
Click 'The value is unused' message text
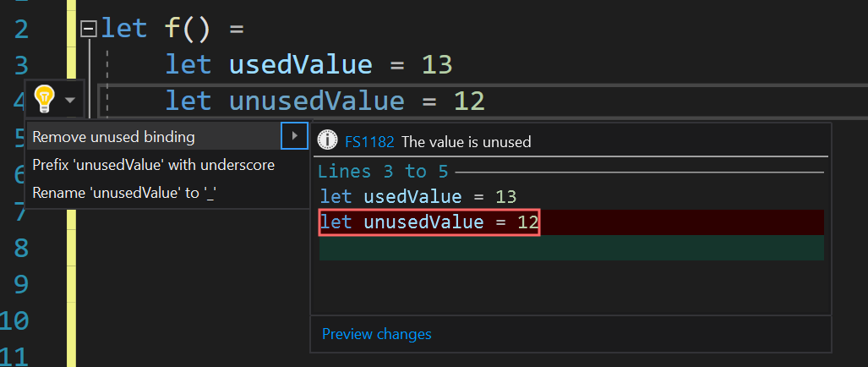[x=467, y=142]
